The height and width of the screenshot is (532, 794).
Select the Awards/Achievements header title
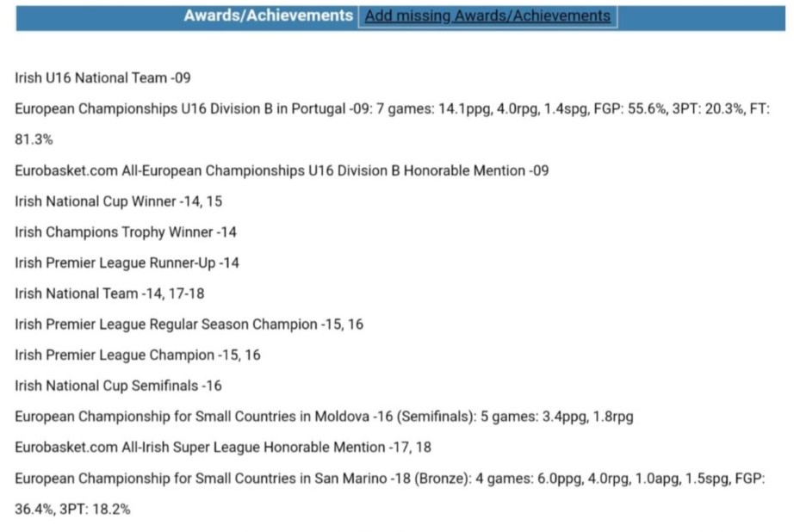point(269,15)
